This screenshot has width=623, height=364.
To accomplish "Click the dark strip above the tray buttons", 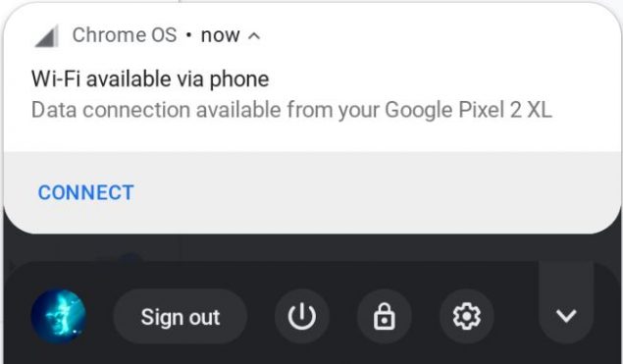I will point(310,248).
